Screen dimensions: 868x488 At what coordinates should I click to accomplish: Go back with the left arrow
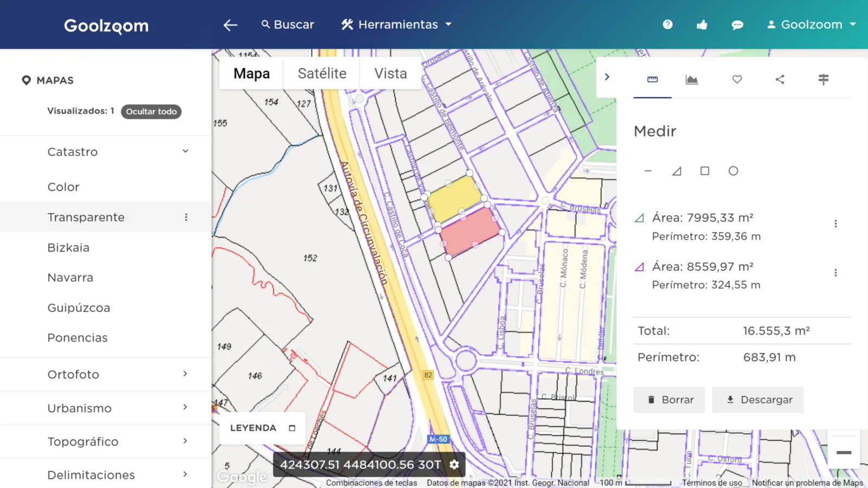[x=231, y=25]
